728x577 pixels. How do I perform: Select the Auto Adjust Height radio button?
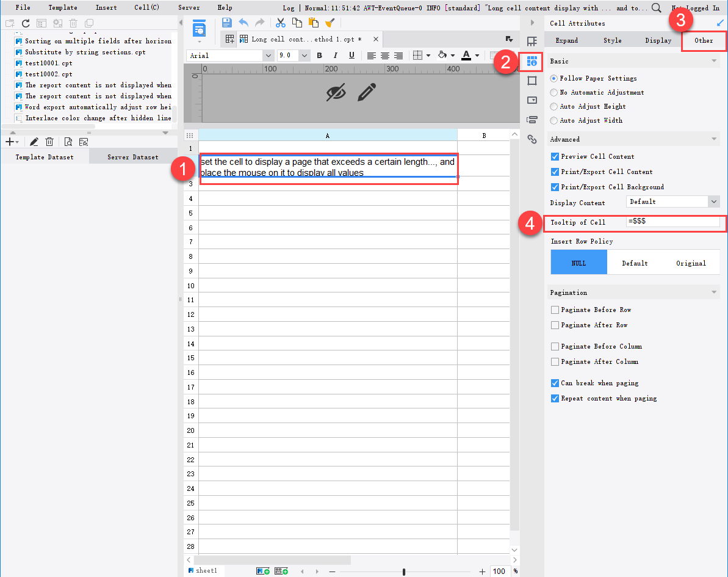pyautogui.click(x=555, y=106)
